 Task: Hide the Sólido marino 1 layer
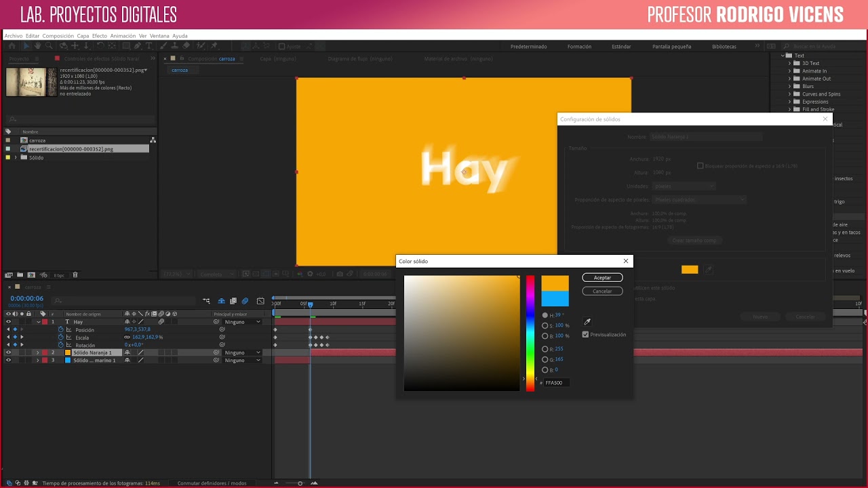click(x=8, y=360)
